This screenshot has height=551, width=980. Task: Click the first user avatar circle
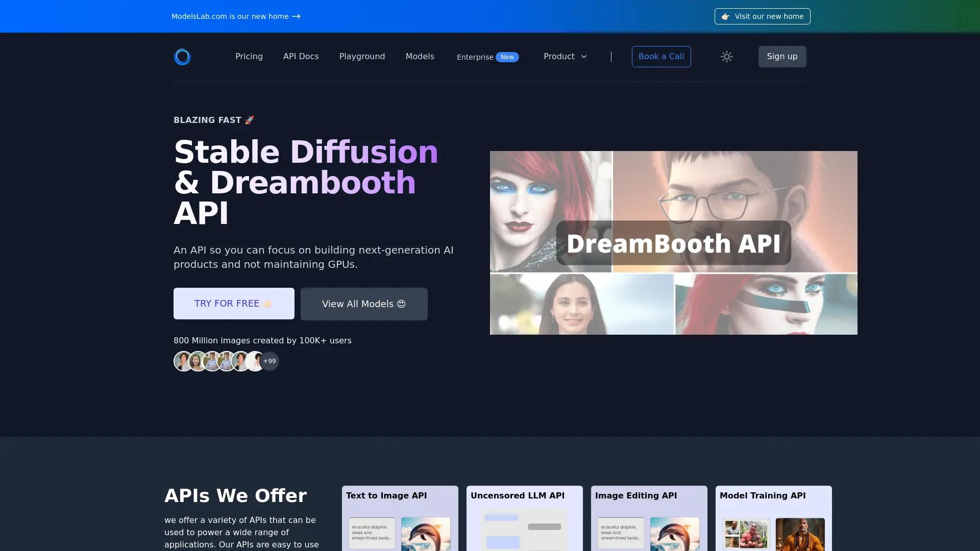pyautogui.click(x=183, y=361)
